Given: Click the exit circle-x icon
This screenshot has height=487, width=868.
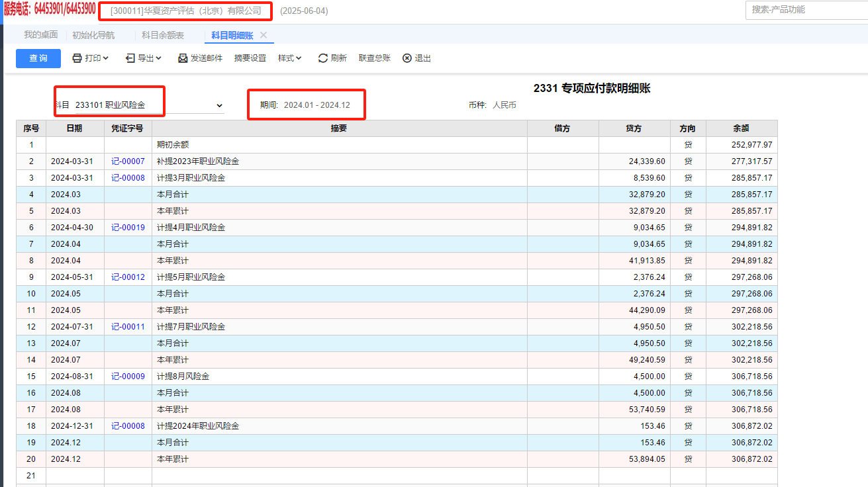Looking at the screenshot, I should click(x=407, y=58).
